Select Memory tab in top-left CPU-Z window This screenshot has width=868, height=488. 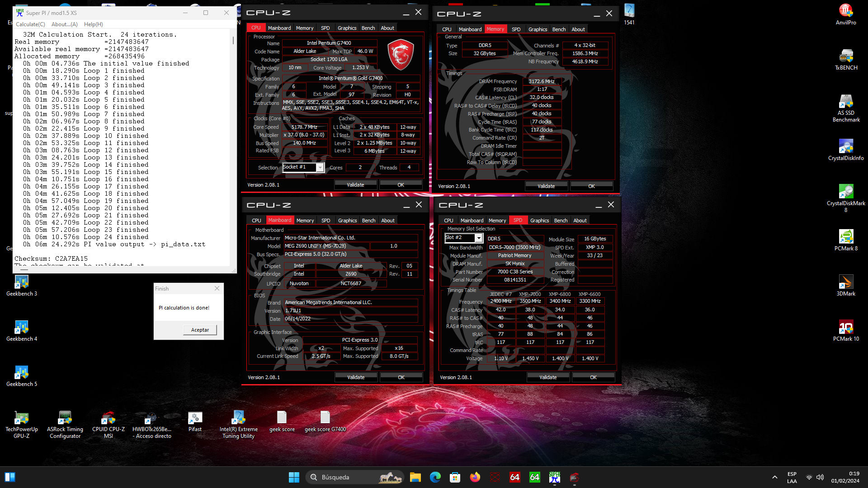(305, 28)
